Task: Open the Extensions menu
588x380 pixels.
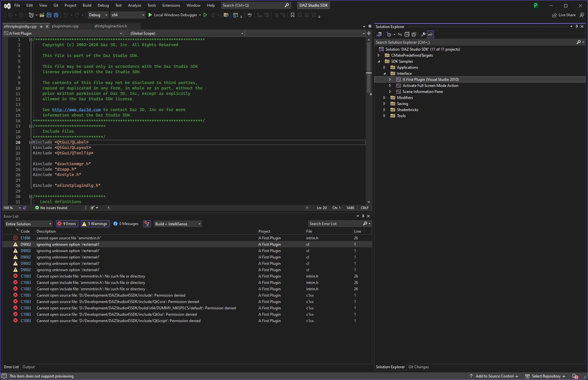Action: pyautogui.click(x=171, y=5)
